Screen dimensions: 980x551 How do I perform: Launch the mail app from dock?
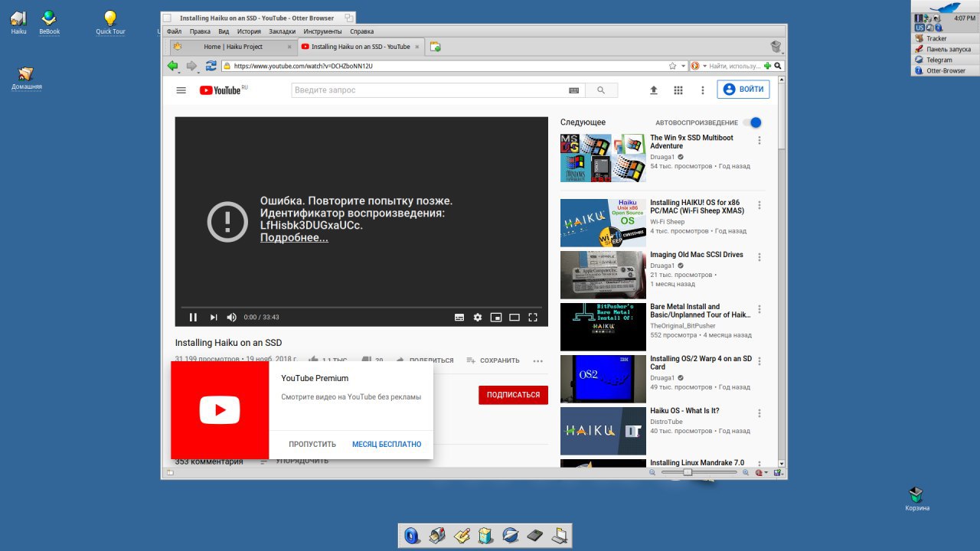coord(436,536)
